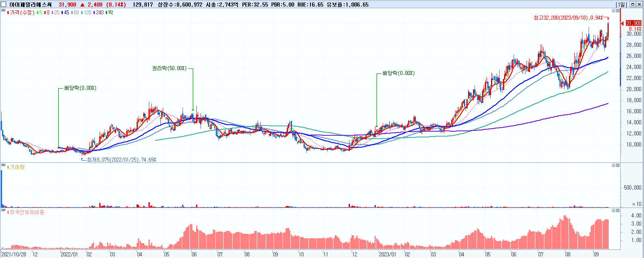Viewport: 644px width, 258px height.
Task: Click the X icon next to [1일]
Action: pyautogui.click(x=639, y=5)
